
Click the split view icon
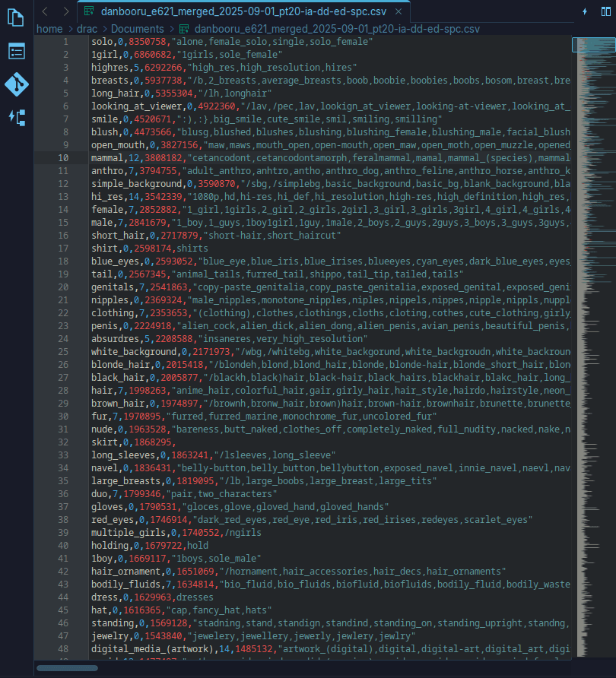pyautogui.click(x=606, y=11)
